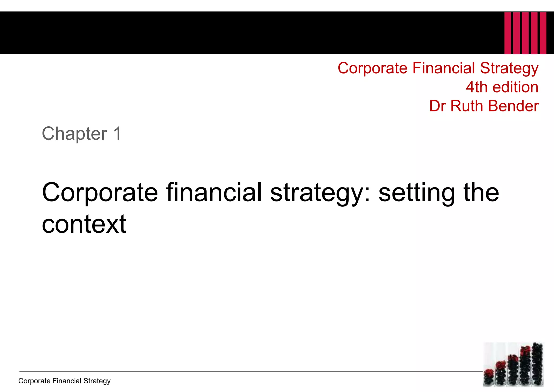Click the thin horizontal footer line
This screenshot has width=554, height=392.
(243, 371)
